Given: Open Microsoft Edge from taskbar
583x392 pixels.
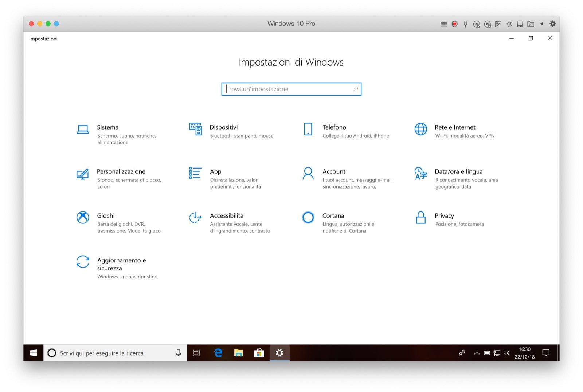Looking at the screenshot, I should coord(218,353).
